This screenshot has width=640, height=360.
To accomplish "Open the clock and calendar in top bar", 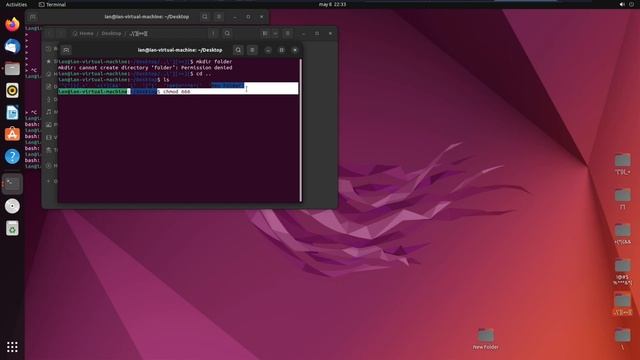I will (332, 4).
